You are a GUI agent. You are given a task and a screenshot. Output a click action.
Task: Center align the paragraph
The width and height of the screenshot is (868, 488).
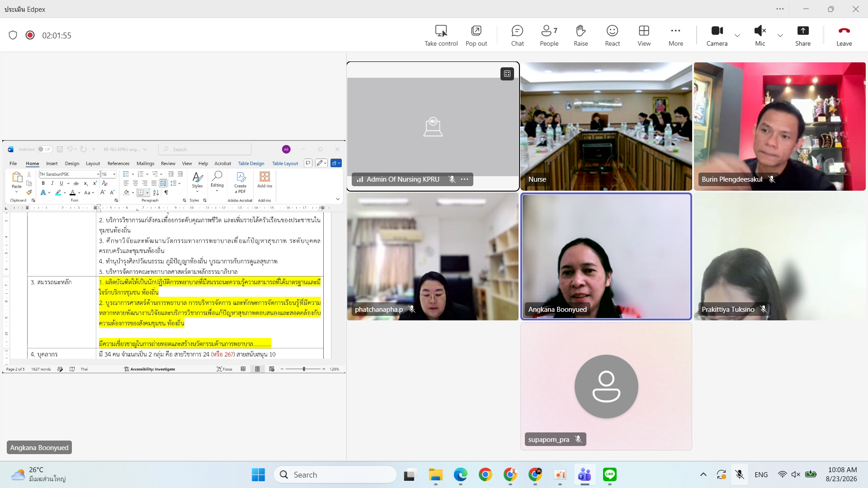click(135, 183)
